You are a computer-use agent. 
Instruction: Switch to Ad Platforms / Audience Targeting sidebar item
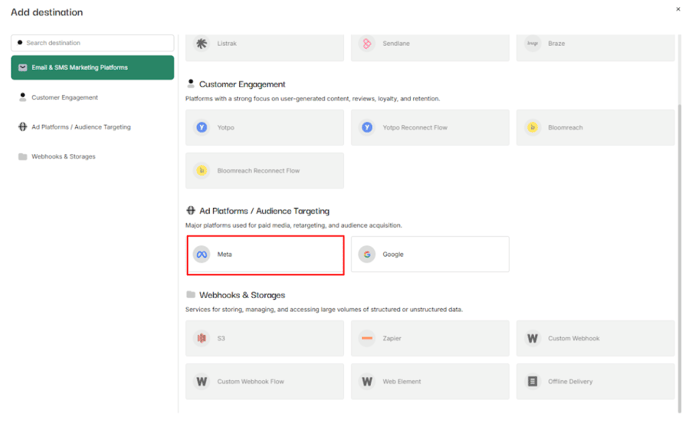[x=80, y=127]
